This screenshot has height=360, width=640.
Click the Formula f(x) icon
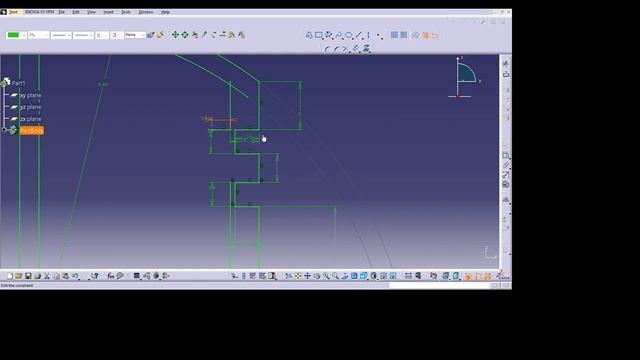point(110,276)
